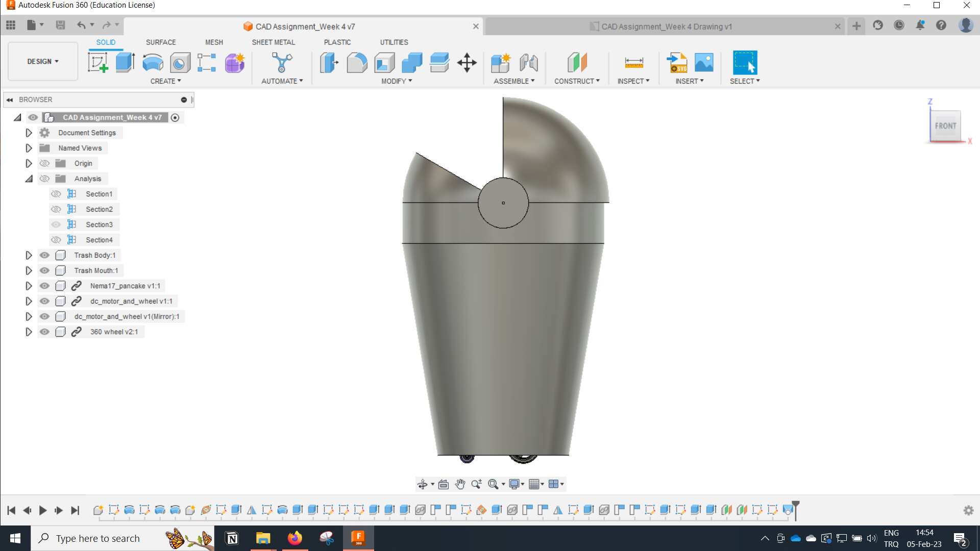
Task: Switch to the SHEET METAL tab
Action: click(273, 42)
